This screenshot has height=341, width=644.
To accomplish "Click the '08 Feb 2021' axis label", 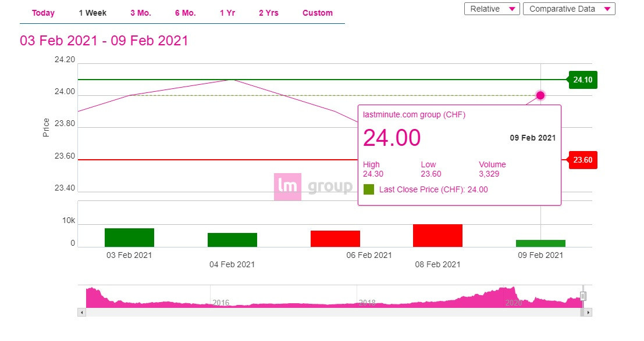I will click(x=437, y=265).
